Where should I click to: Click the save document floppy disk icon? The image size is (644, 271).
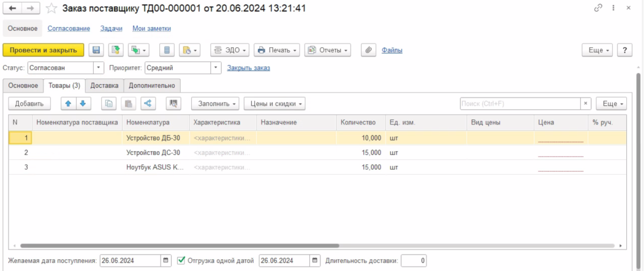pyautogui.click(x=96, y=50)
